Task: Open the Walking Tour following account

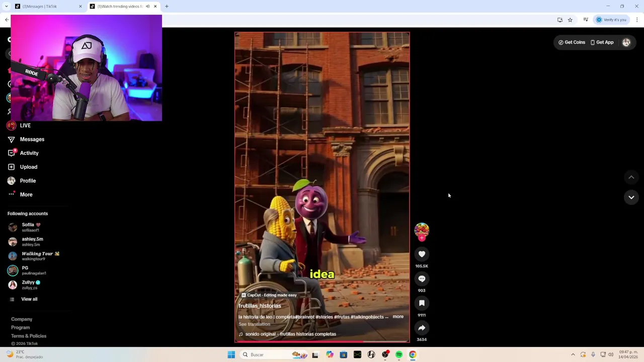Action: click(34, 256)
